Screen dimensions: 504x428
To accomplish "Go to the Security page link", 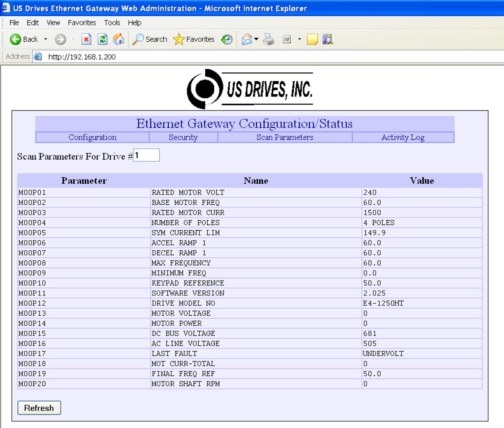I will pos(183,137).
